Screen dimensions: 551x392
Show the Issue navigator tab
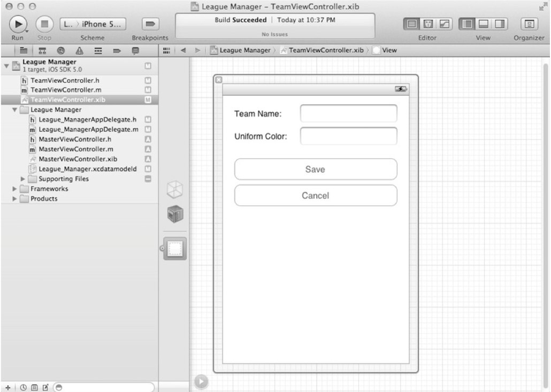(79, 51)
